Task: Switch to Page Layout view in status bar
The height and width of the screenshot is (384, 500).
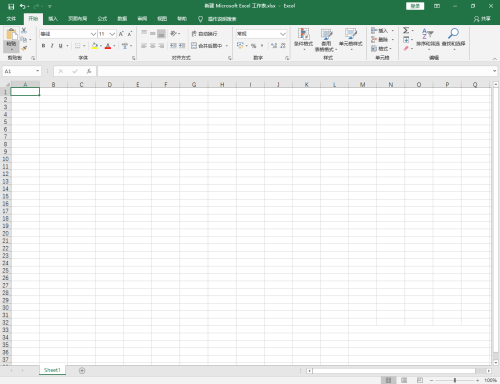Action: pos(404,380)
